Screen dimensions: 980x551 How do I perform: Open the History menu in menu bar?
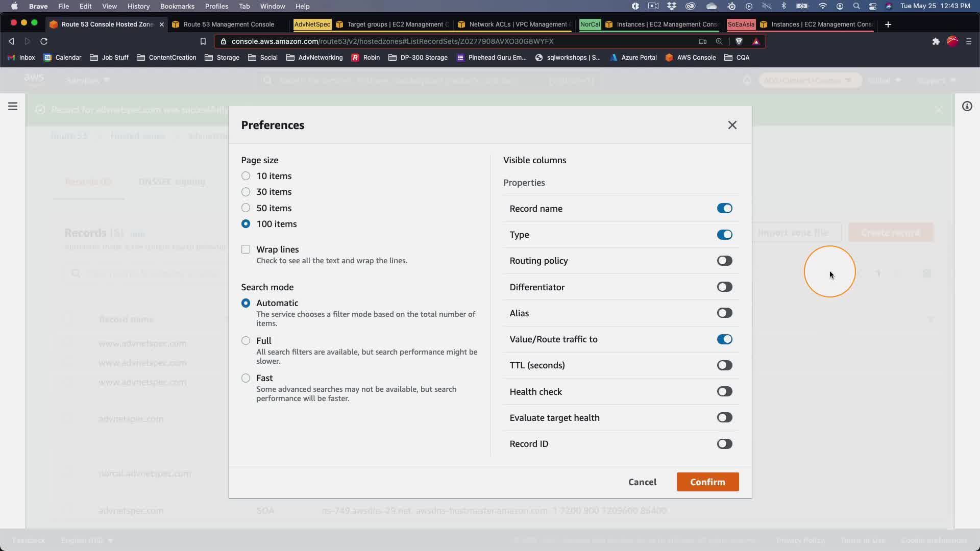(138, 6)
